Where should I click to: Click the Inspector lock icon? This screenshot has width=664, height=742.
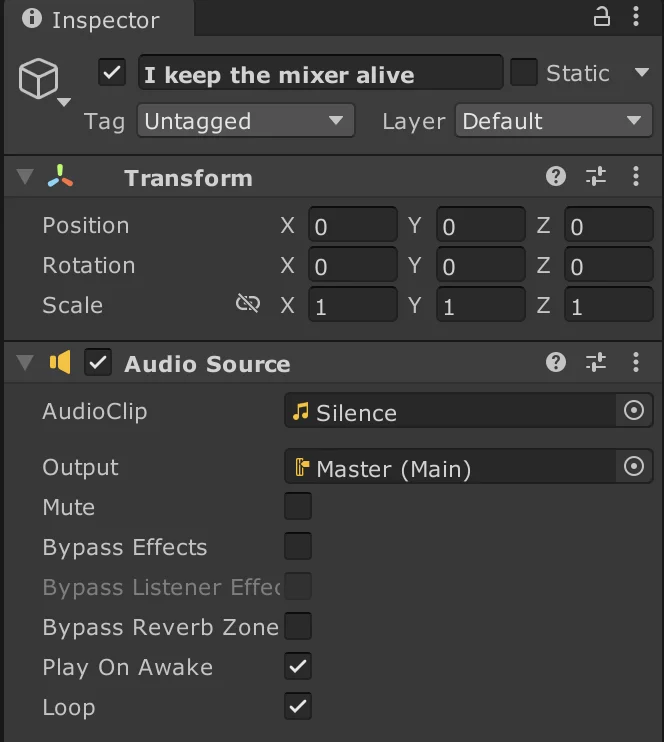pyautogui.click(x=602, y=17)
